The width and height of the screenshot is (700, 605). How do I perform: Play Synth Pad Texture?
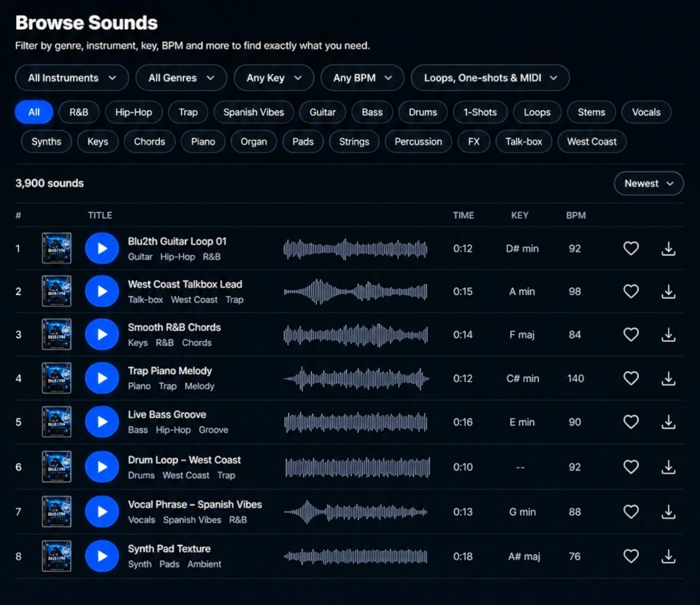click(x=102, y=556)
